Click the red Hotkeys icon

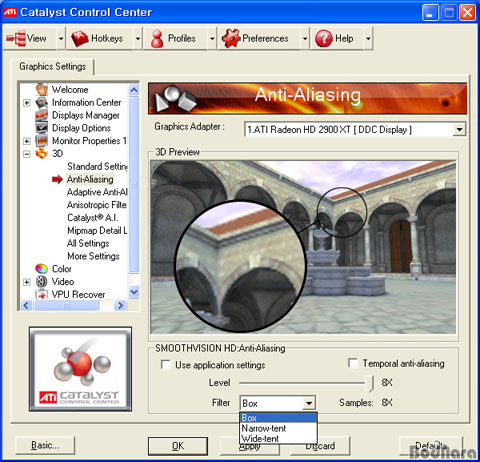[x=80, y=38]
